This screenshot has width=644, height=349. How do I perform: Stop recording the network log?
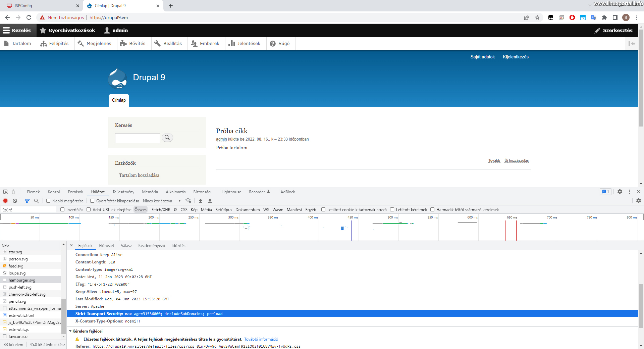pos(5,201)
